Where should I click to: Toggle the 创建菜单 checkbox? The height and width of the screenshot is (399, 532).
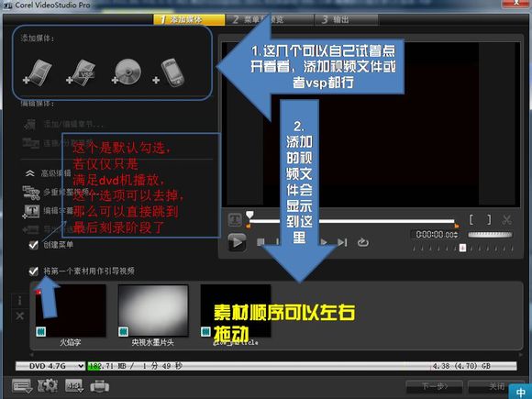33,245
